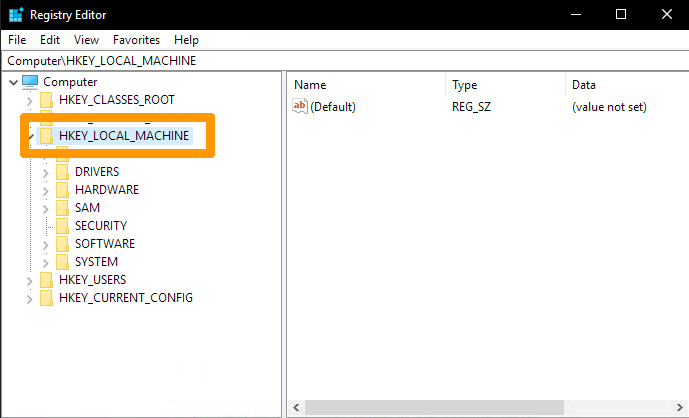The height and width of the screenshot is (418, 689).
Task: Click the SAM folder icon
Action: pyautogui.click(x=63, y=208)
